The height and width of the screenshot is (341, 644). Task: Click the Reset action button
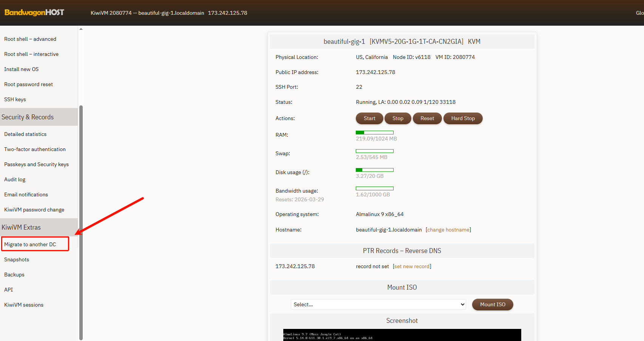427,118
